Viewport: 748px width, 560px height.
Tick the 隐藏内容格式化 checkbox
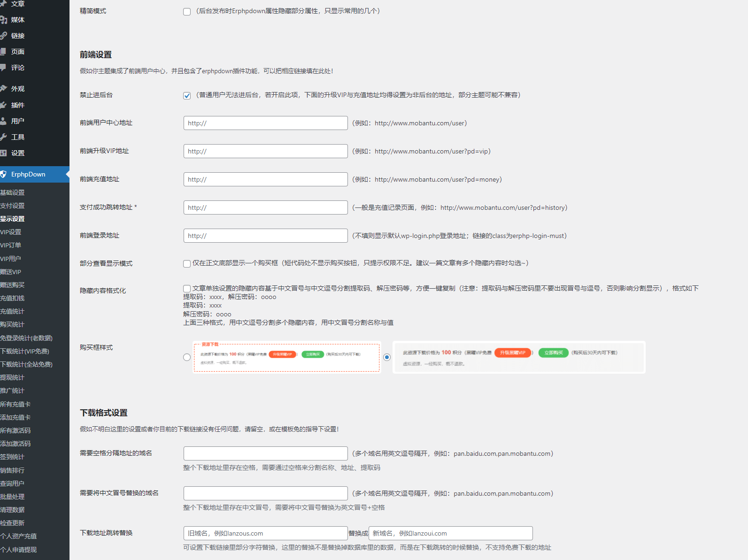(x=187, y=289)
